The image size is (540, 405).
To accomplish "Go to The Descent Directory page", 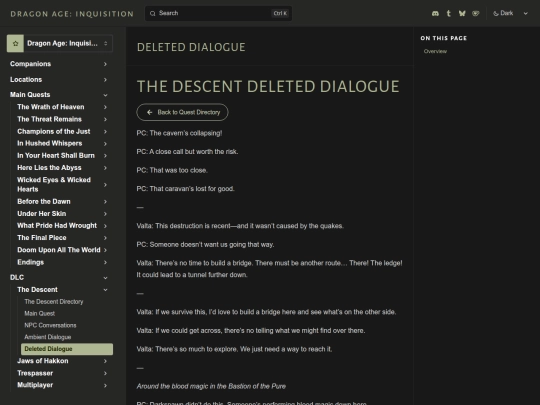I will point(54,302).
